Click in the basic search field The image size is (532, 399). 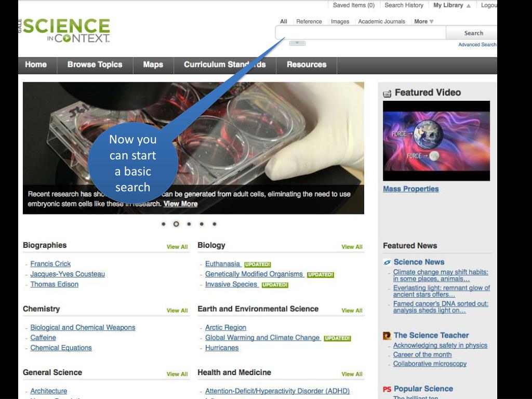click(x=361, y=33)
